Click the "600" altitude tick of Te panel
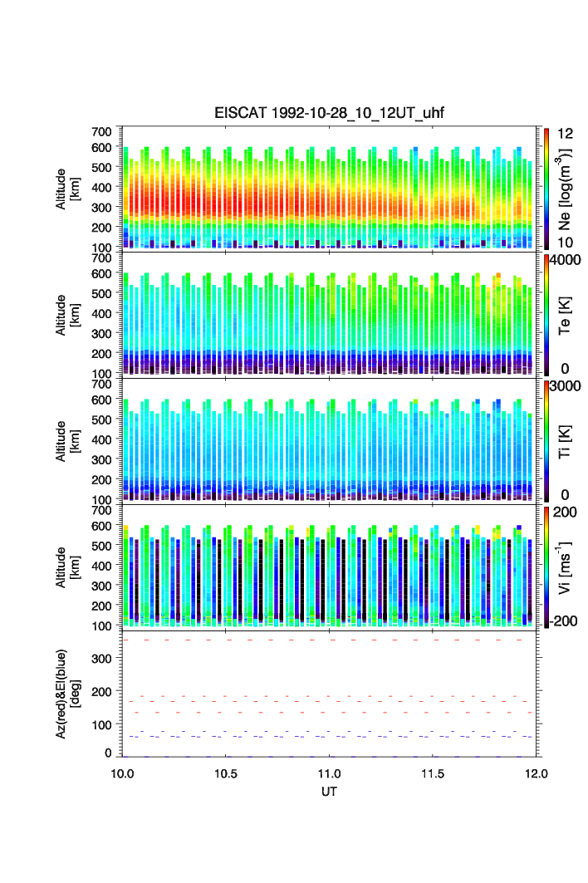This screenshot has height=883, width=588. coord(101,273)
